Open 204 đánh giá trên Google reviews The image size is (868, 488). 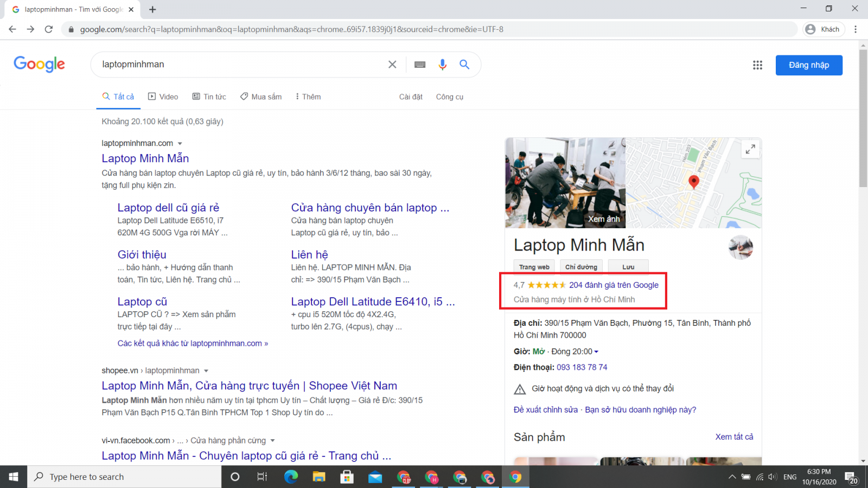614,285
